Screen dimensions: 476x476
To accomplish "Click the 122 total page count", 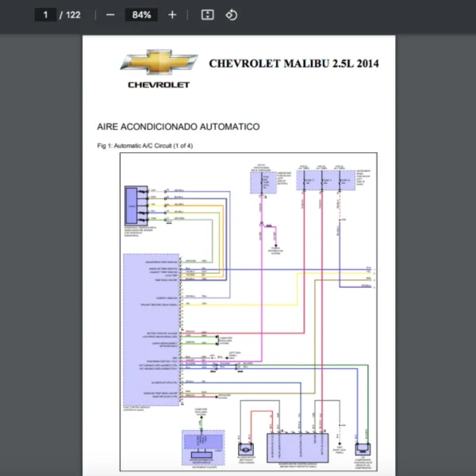I will click(73, 15).
